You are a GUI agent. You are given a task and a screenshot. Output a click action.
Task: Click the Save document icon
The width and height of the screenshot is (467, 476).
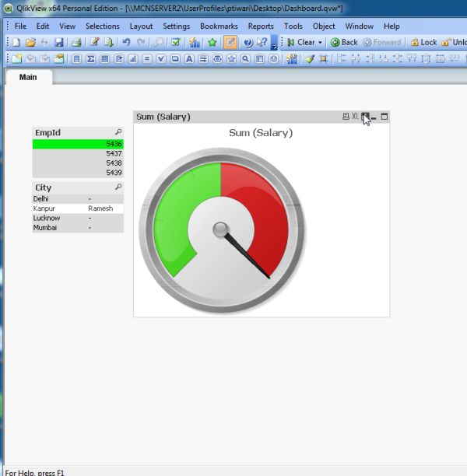tap(59, 42)
